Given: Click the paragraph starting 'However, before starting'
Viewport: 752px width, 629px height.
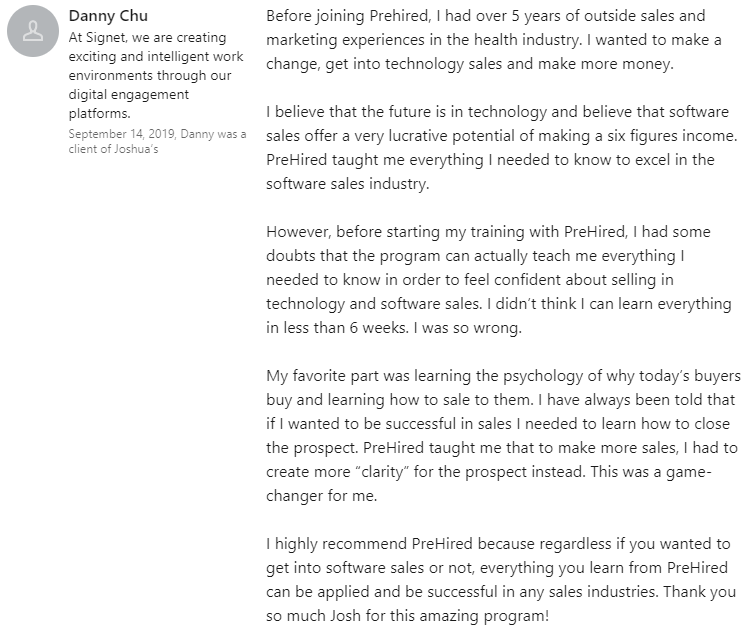Looking at the screenshot, I should pos(492,279).
